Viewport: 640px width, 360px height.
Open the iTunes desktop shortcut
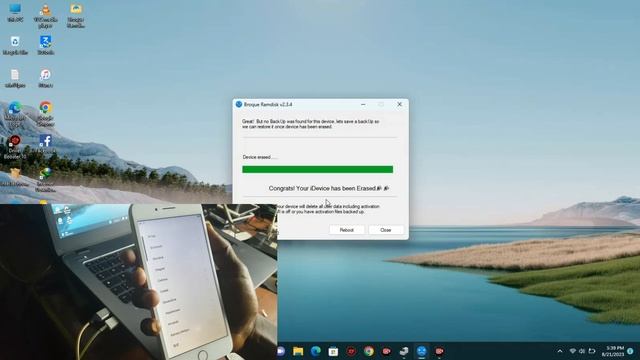pyautogui.click(x=45, y=78)
